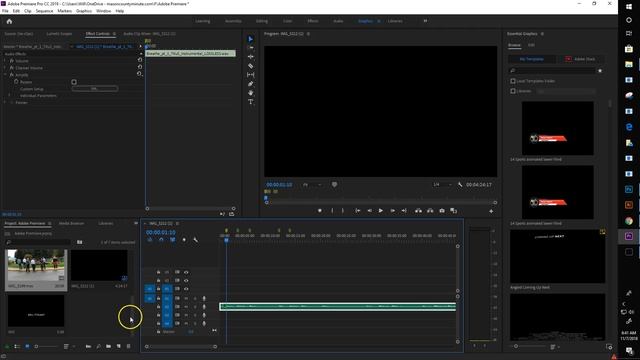Toggle Libraries checkbox in Essential Graphics
This screenshot has width=640, height=360.
[513, 91]
